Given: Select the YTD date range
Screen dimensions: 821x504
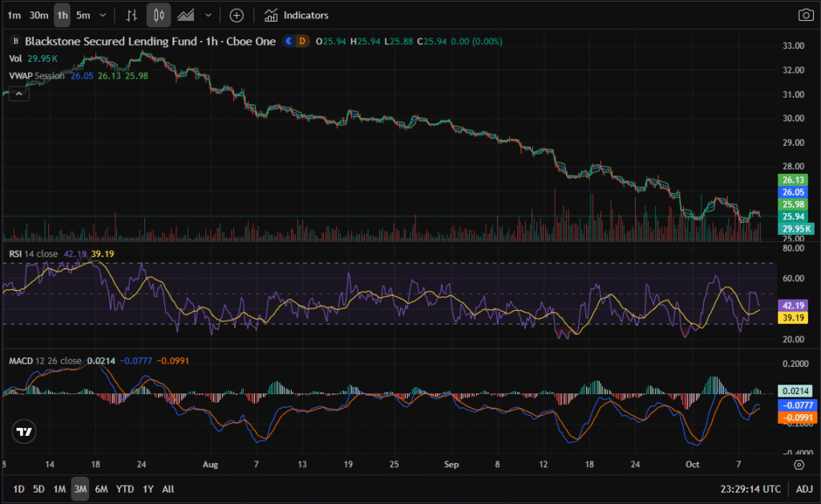Looking at the screenshot, I should point(125,489).
